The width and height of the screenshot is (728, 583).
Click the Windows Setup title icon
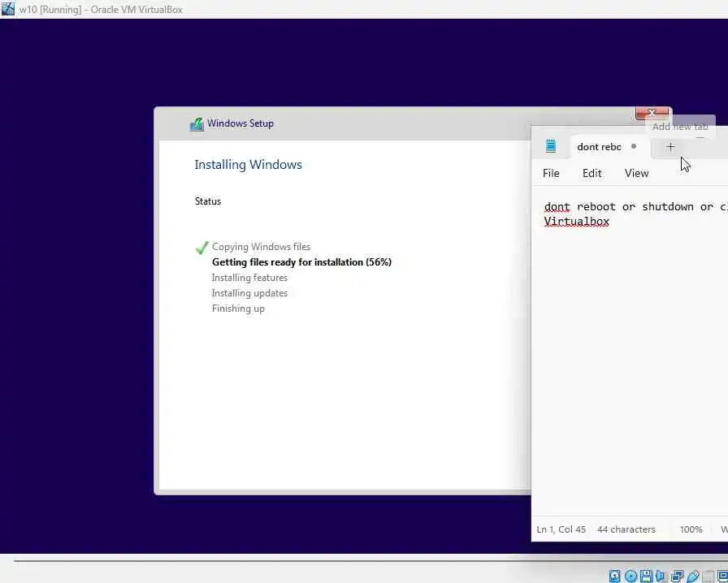point(197,124)
